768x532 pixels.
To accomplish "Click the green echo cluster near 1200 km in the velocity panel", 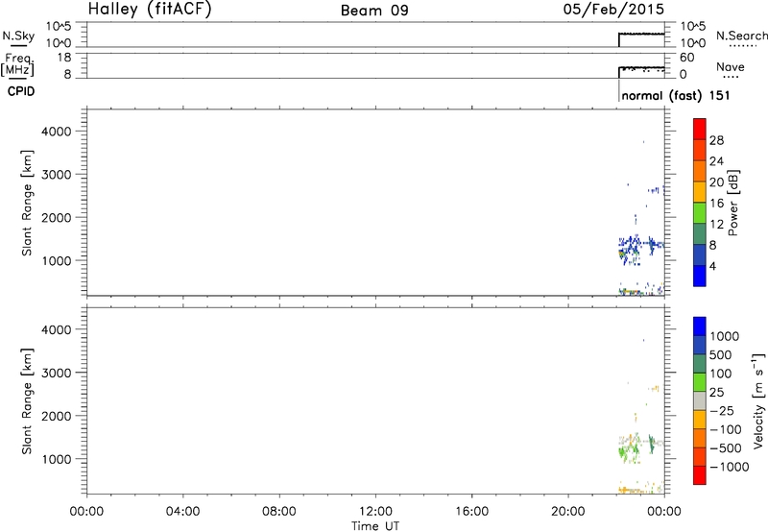I will (x=628, y=451).
